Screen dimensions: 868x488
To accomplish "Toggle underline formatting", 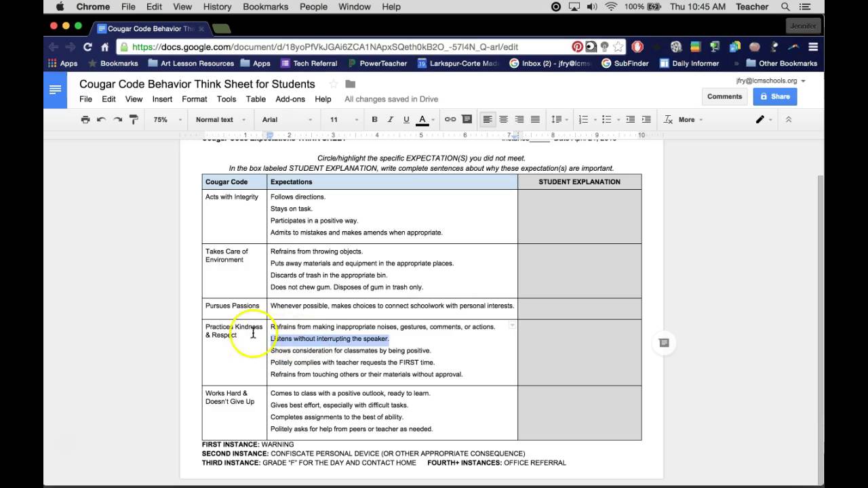I will click(406, 119).
